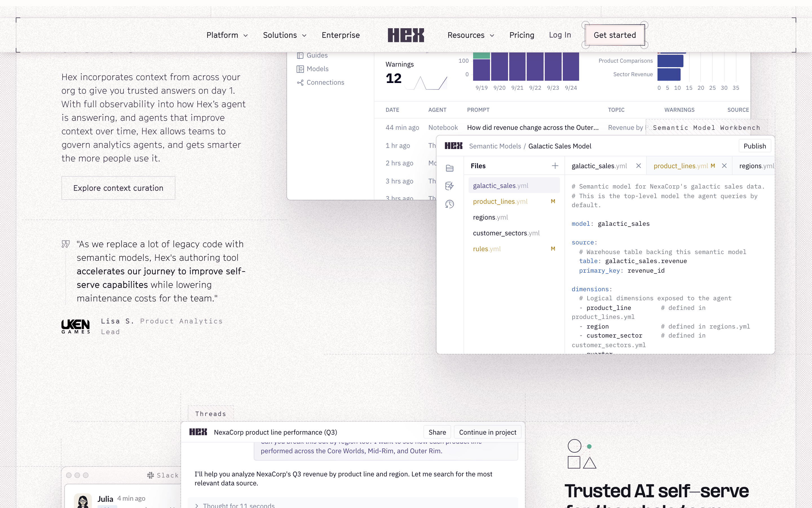
Task: Click the Explore context curation button
Action: (x=118, y=188)
